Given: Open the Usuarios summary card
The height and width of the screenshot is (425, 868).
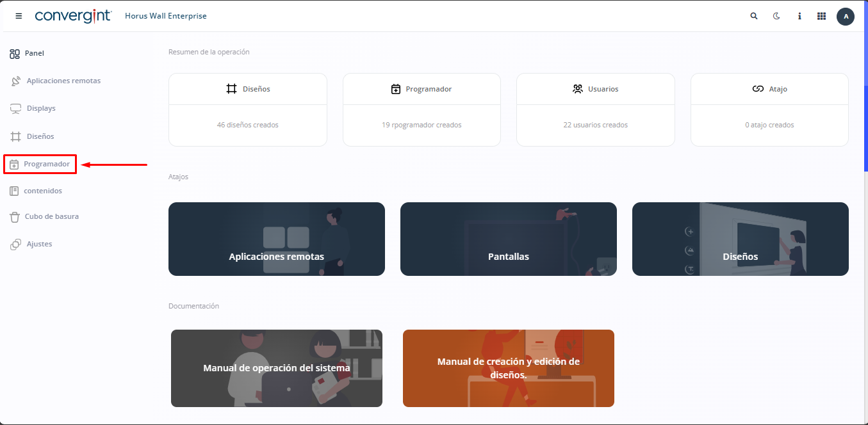Looking at the screenshot, I should 595,109.
